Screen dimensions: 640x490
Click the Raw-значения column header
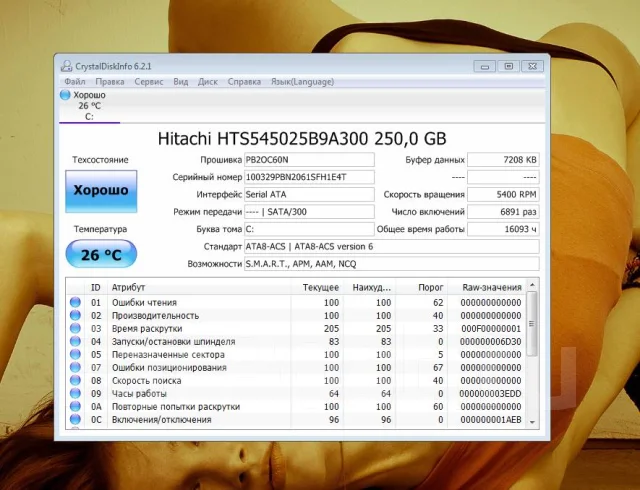(487, 287)
